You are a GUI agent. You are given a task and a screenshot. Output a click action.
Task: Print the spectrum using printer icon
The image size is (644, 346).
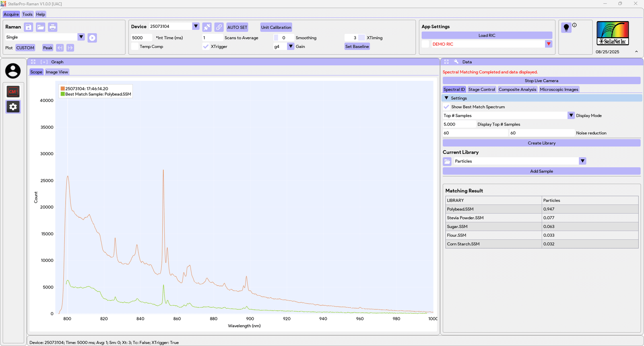[53, 27]
